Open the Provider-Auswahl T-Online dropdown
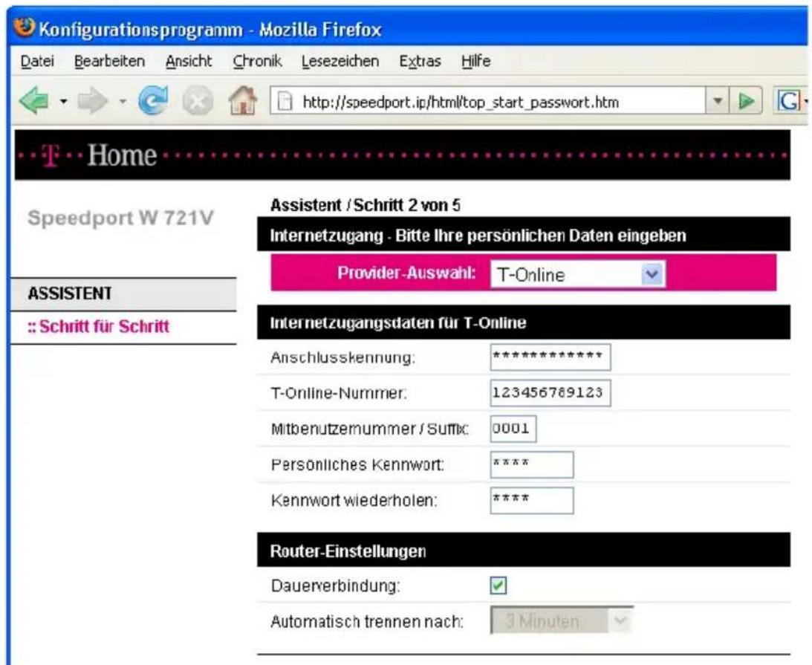 pos(578,274)
